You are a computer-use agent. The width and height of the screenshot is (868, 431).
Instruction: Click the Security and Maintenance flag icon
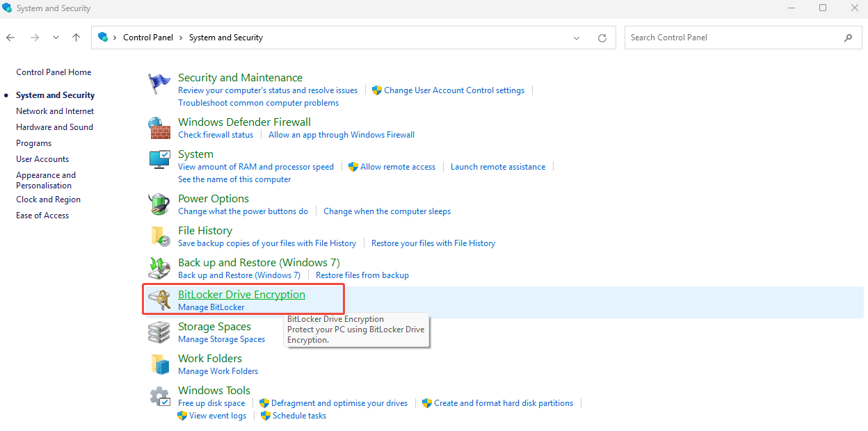click(159, 84)
